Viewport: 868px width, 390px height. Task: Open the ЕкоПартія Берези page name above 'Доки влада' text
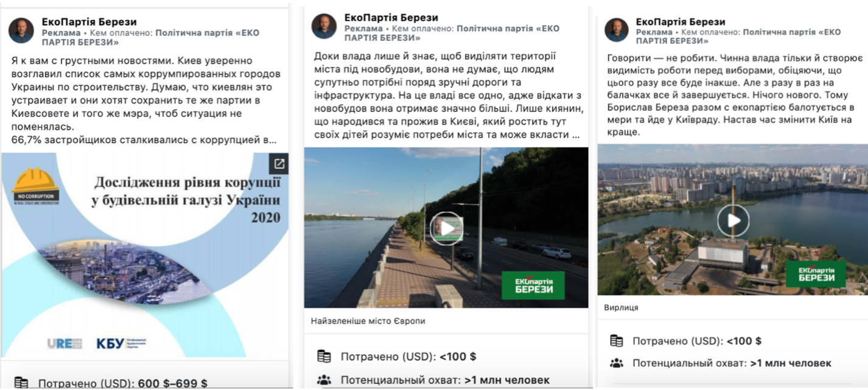tap(391, 18)
